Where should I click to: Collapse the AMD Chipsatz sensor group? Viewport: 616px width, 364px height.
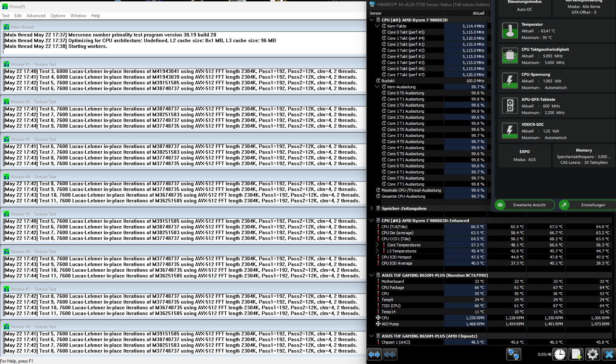(371, 336)
